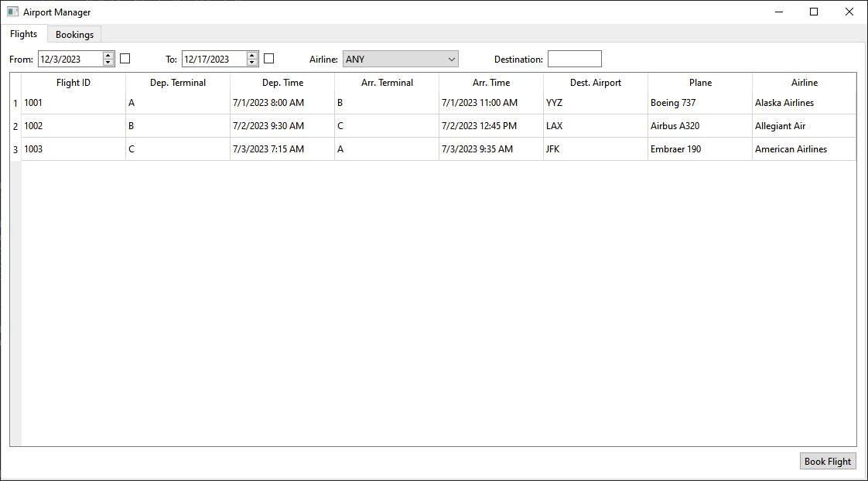Minimize the Airport Manager window
The image size is (868, 481).
click(779, 12)
